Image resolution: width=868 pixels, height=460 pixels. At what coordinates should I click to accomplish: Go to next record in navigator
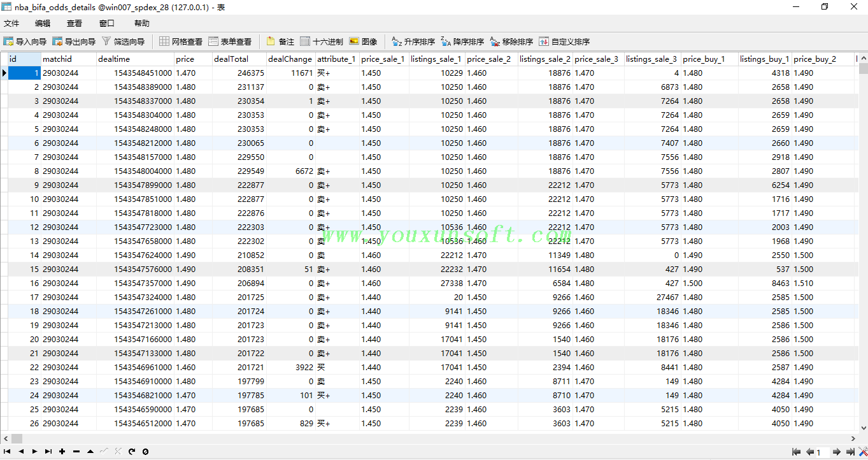pos(34,452)
